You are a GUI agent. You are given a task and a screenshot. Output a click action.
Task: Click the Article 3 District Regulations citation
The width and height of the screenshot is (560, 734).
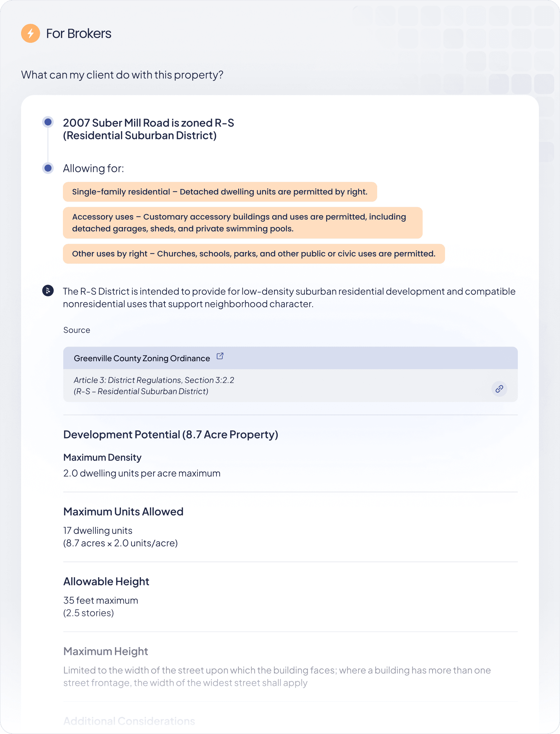(x=154, y=386)
